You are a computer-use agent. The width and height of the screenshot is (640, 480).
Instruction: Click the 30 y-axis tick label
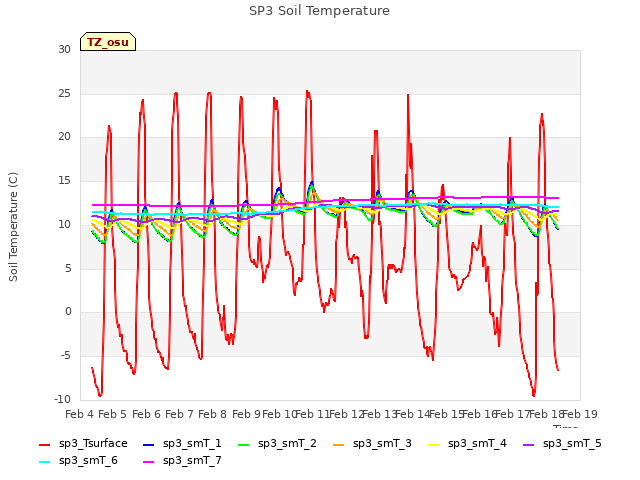point(64,49)
